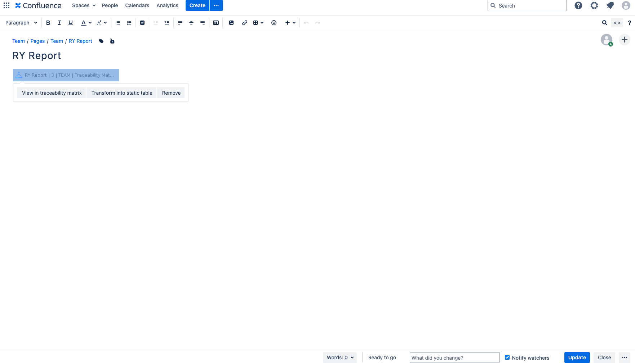Open page labels tag icon
Screen dimensions: 635x364
101,41
